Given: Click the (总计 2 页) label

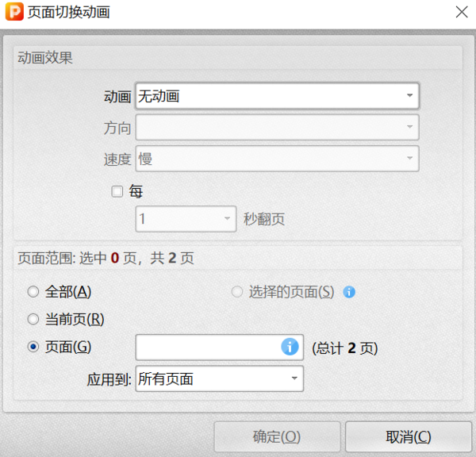Looking at the screenshot, I should pos(345,348).
